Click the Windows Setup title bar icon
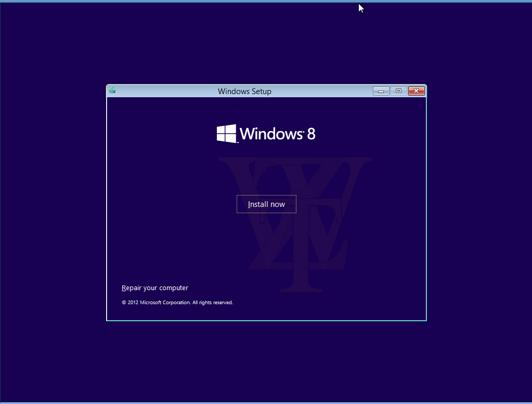 pyautogui.click(x=112, y=90)
